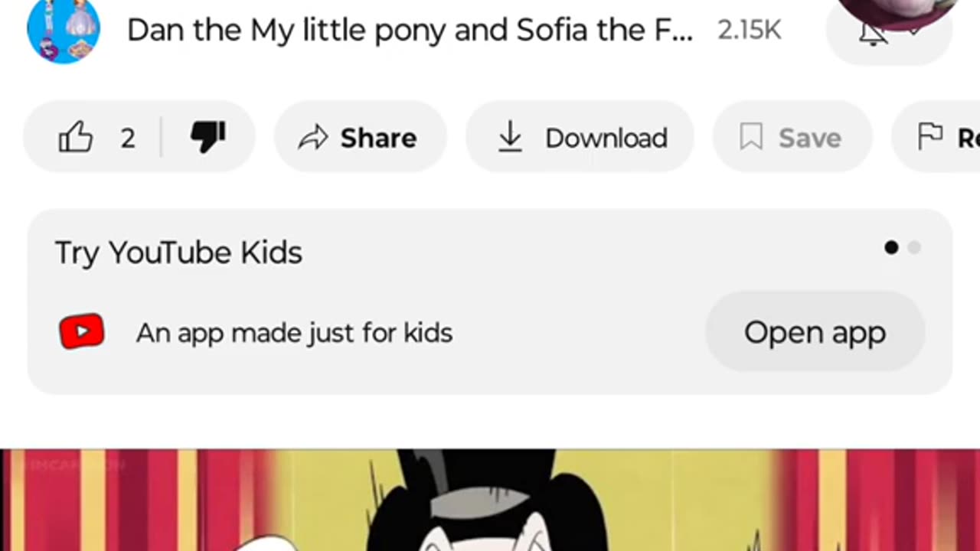Switch to the second grey carousel dot
This screenshot has height=551, width=980.
(914, 247)
